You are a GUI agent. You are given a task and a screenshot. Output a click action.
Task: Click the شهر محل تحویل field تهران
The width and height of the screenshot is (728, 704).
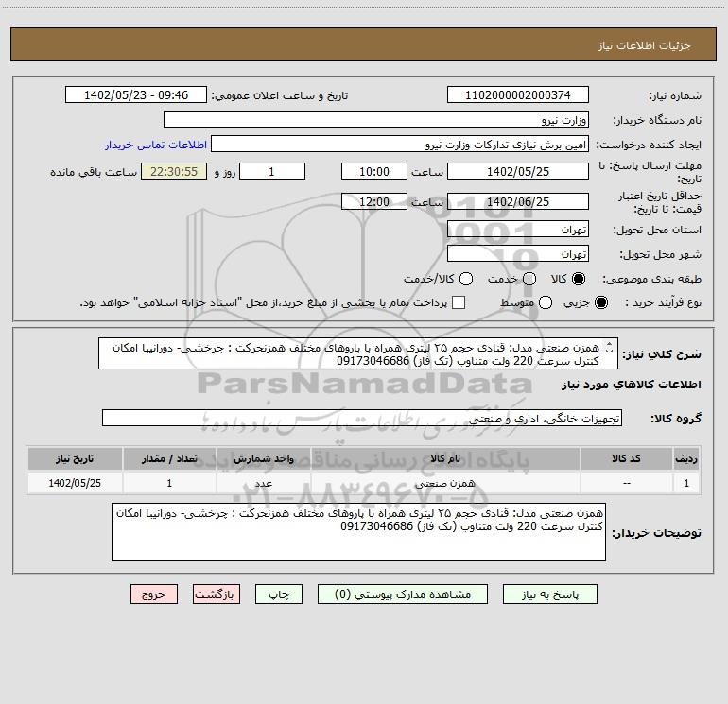tap(518, 253)
